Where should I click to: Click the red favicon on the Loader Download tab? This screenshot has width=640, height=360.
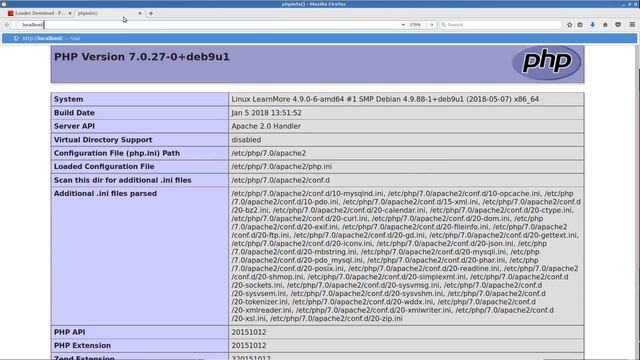[11, 13]
